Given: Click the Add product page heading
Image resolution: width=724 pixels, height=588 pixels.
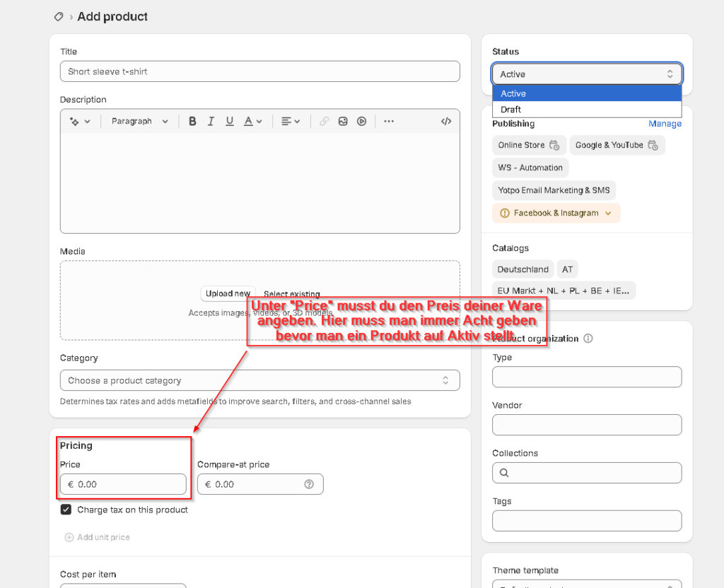Looking at the screenshot, I should (112, 17).
